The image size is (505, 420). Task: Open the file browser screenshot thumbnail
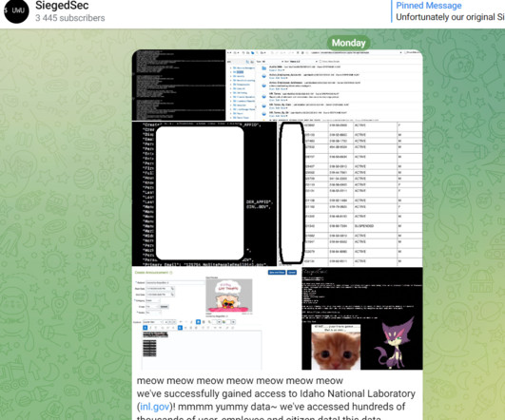click(x=324, y=85)
